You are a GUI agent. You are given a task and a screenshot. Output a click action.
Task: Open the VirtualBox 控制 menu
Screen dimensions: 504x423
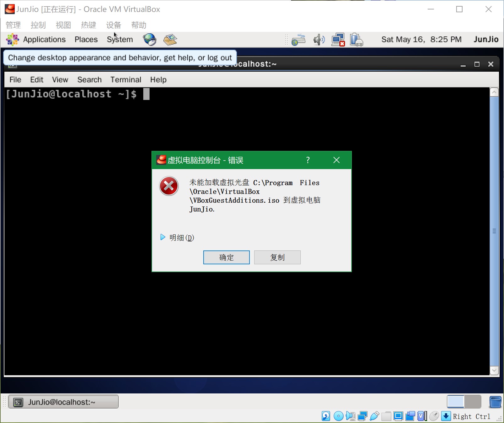(x=38, y=25)
